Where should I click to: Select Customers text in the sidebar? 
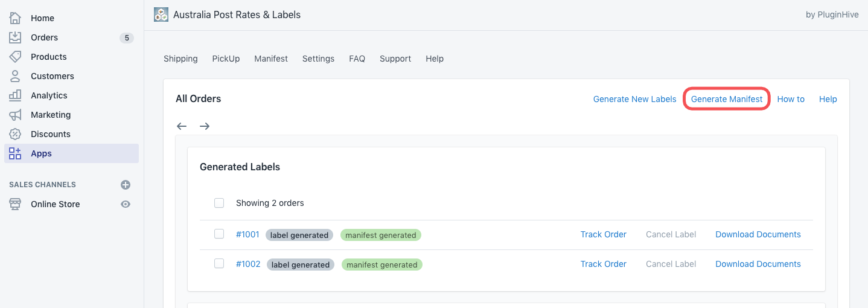[x=52, y=76]
